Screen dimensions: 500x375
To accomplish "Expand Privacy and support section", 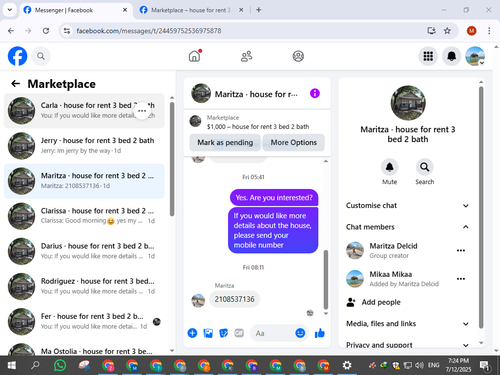I will tap(407, 344).
